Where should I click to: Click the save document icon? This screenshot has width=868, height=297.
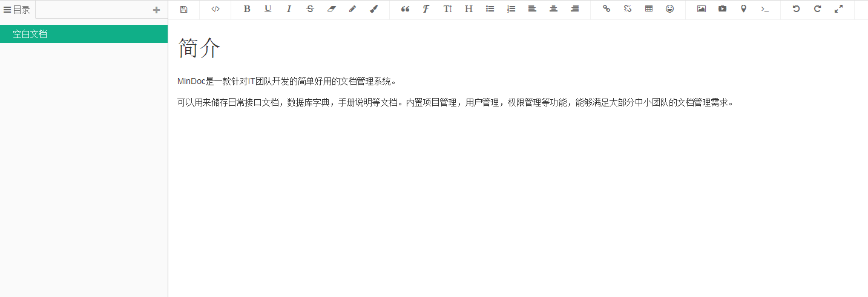[184, 9]
